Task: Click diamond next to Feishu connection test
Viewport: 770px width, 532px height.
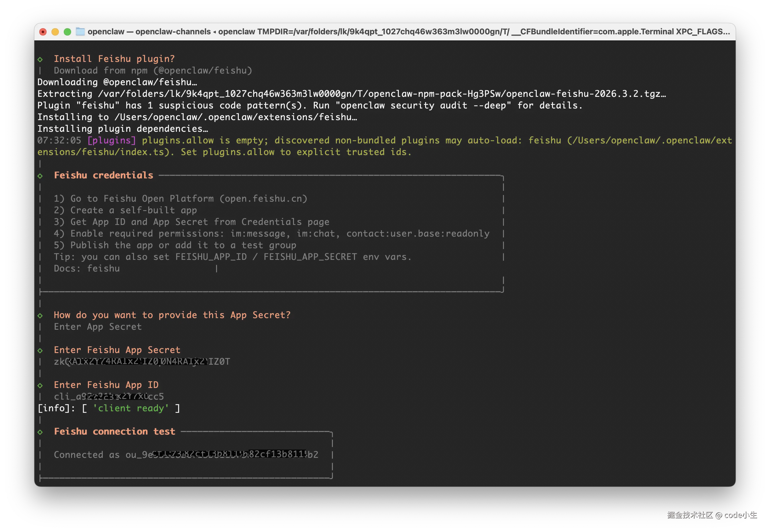Action: pos(40,432)
